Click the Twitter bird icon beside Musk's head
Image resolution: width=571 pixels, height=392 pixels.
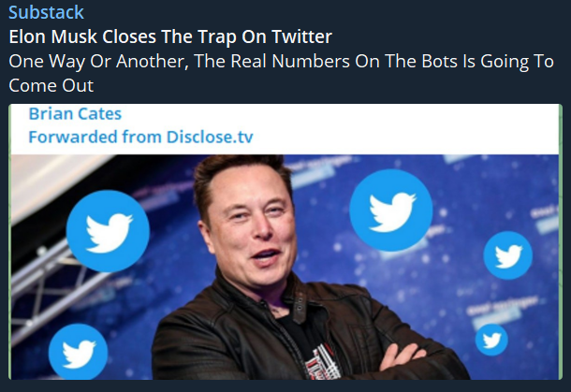coord(390,211)
